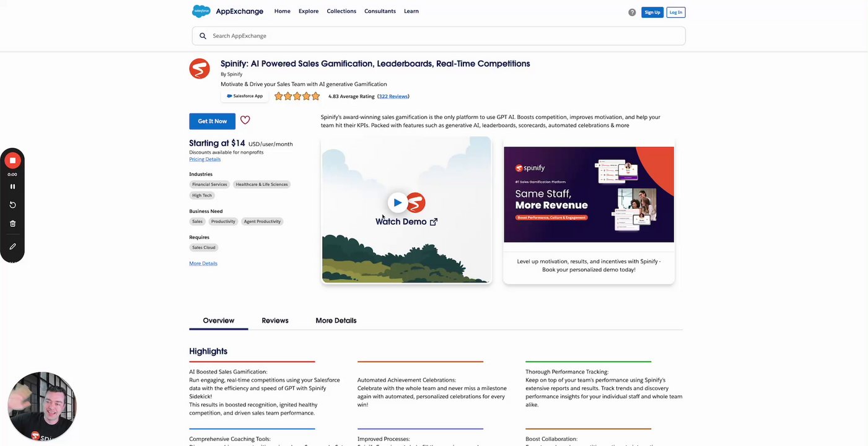Open the More Details link under Requires
Image resolution: width=868 pixels, height=446 pixels.
(203, 263)
